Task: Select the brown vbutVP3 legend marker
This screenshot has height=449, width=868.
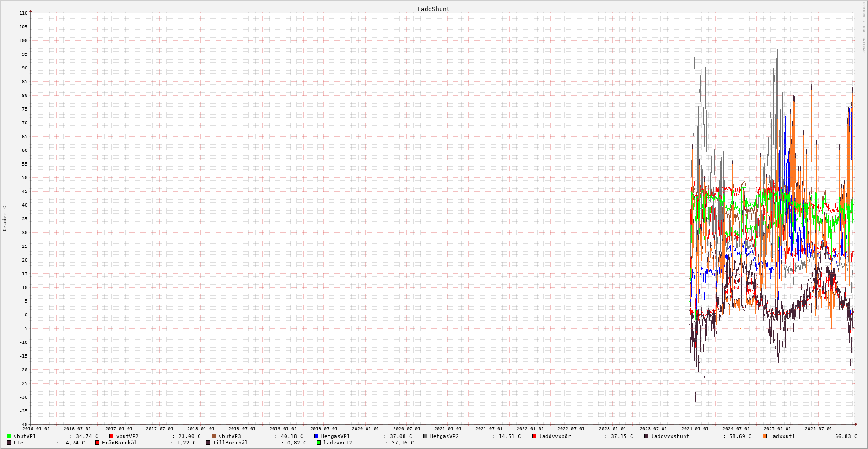Action: point(214,436)
